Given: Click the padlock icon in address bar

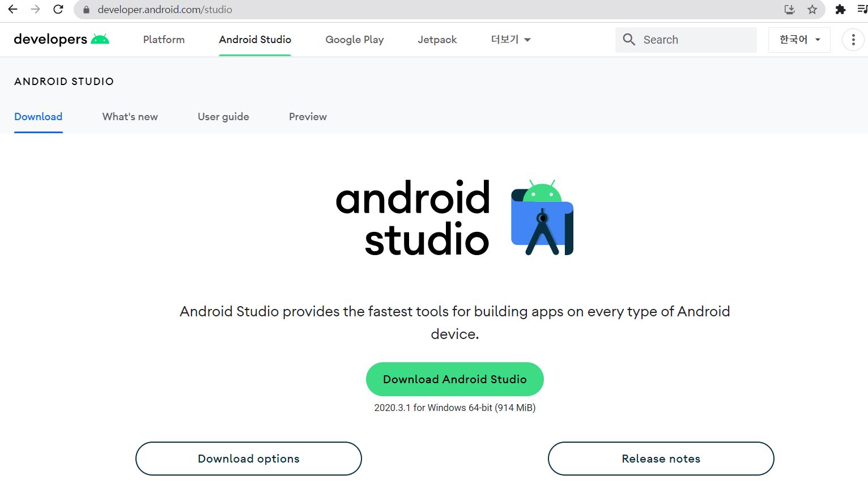Looking at the screenshot, I should tap(86, 10).
